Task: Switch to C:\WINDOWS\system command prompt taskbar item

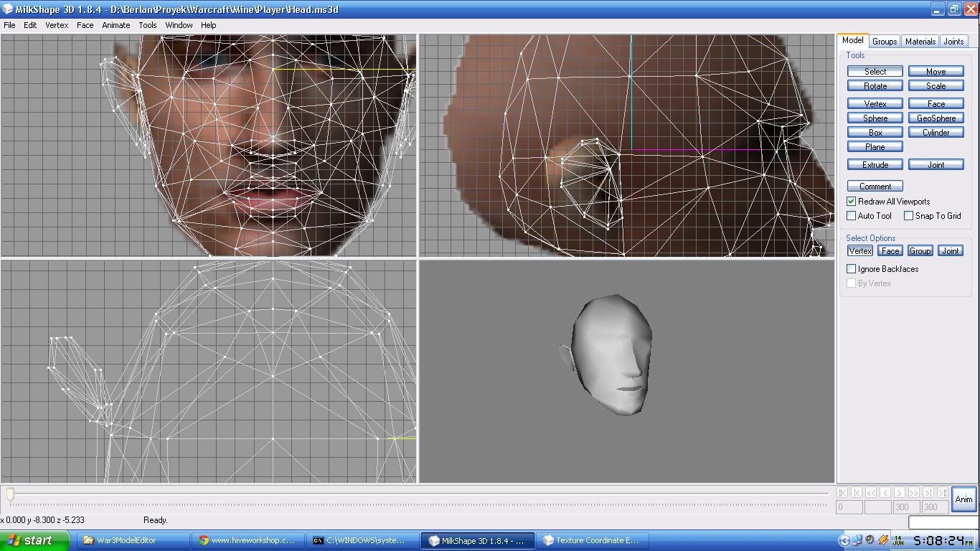Action: [x=362, y=540]
